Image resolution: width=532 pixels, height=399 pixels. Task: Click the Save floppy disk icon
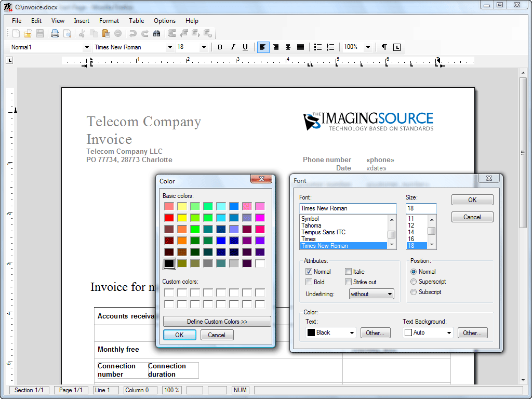click(39, 33)
